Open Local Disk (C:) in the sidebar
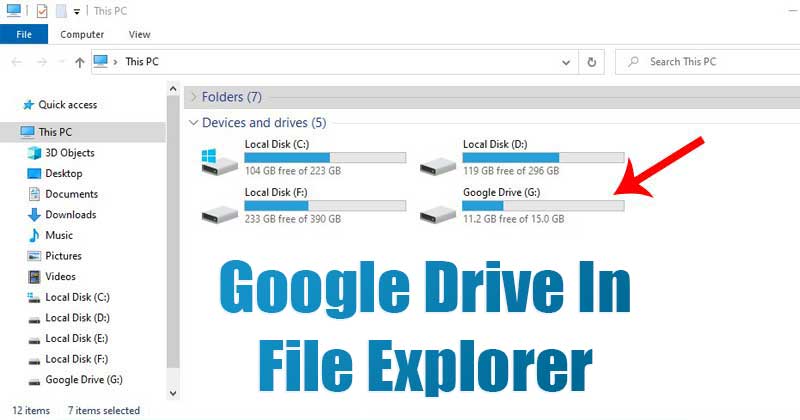 click(77, 297)
